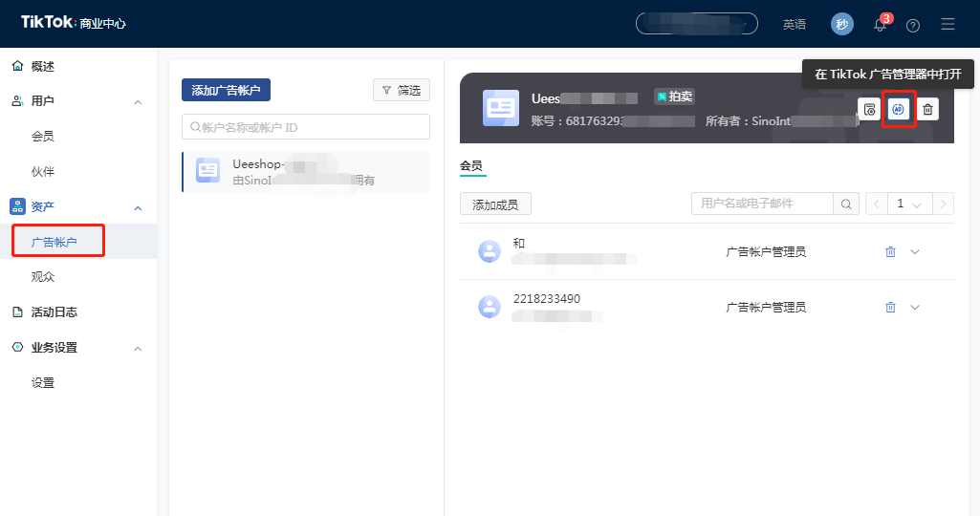Click the 添加广告帐户 button

[226, 90]
